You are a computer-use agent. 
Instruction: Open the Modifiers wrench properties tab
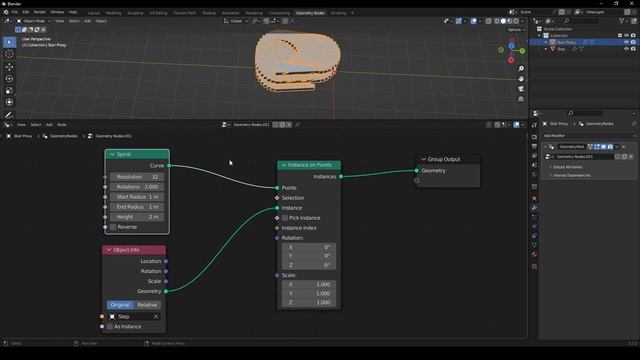[x=534, y=208]
